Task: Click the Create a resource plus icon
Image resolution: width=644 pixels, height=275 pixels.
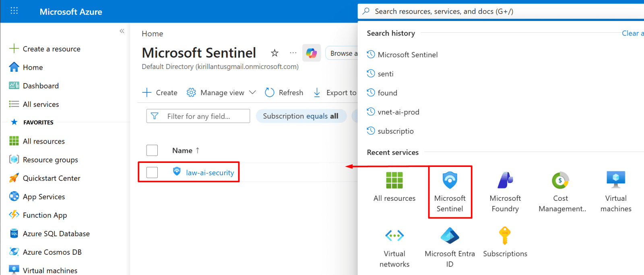Action: coord(14,49)
